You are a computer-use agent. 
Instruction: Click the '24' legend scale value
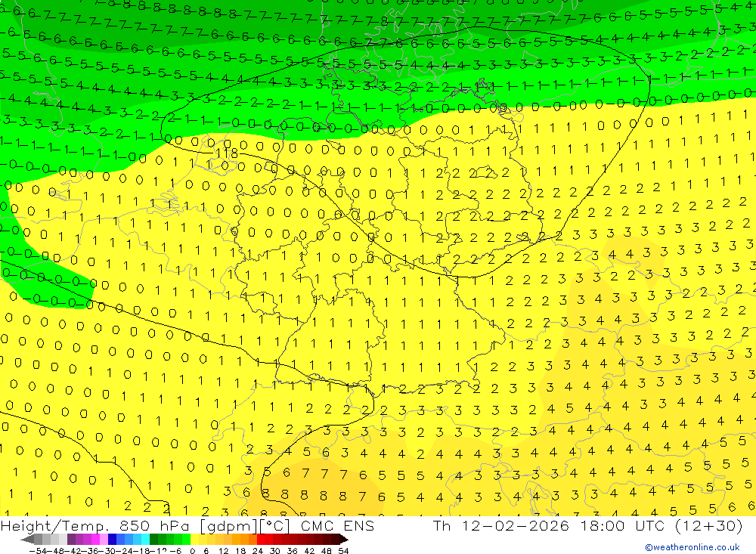pyautogui.click(x=258, y=551)
